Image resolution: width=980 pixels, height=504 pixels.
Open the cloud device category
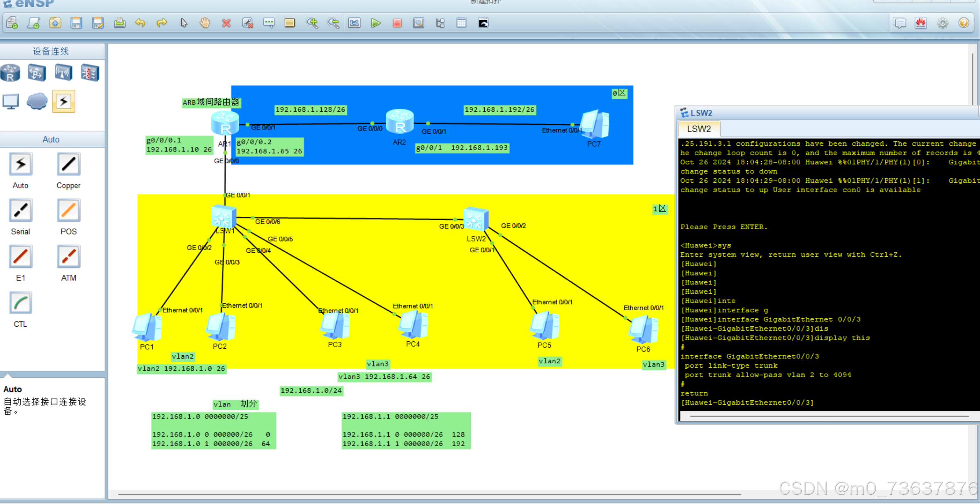click(37, 102)
